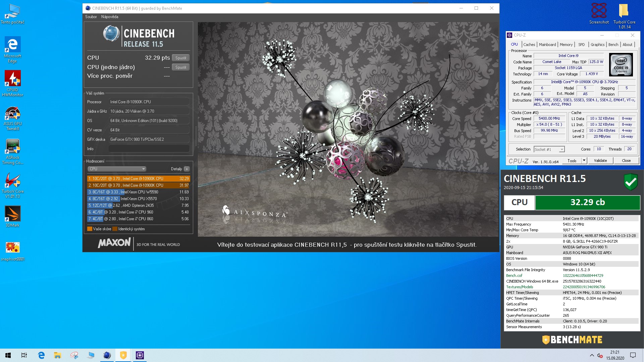Screen dimensions: 644x362
Task: Click the Windows Start button
Action: 8,355
